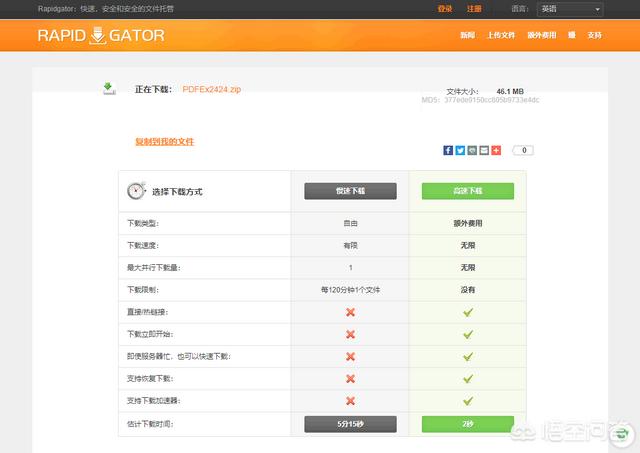This screenshot has height=453, width=640.
Task: Click the 最大并行下载量 row label
Action: point(153,268)
